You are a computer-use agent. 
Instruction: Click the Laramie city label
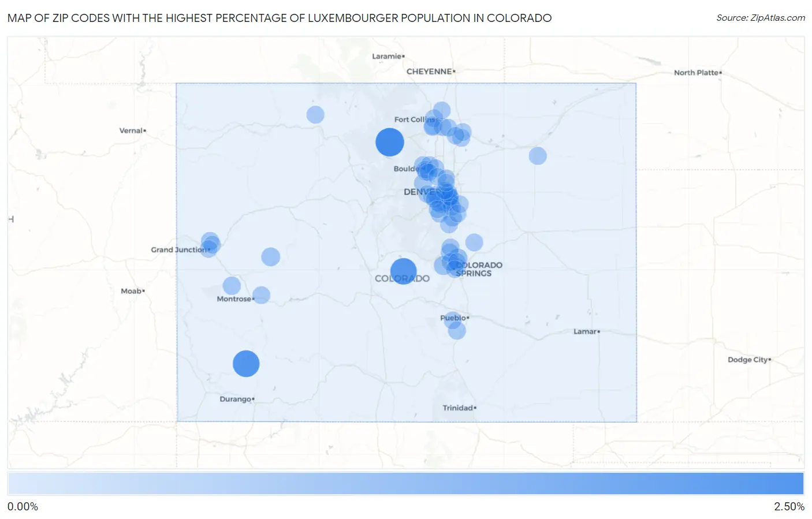point(388,56)
